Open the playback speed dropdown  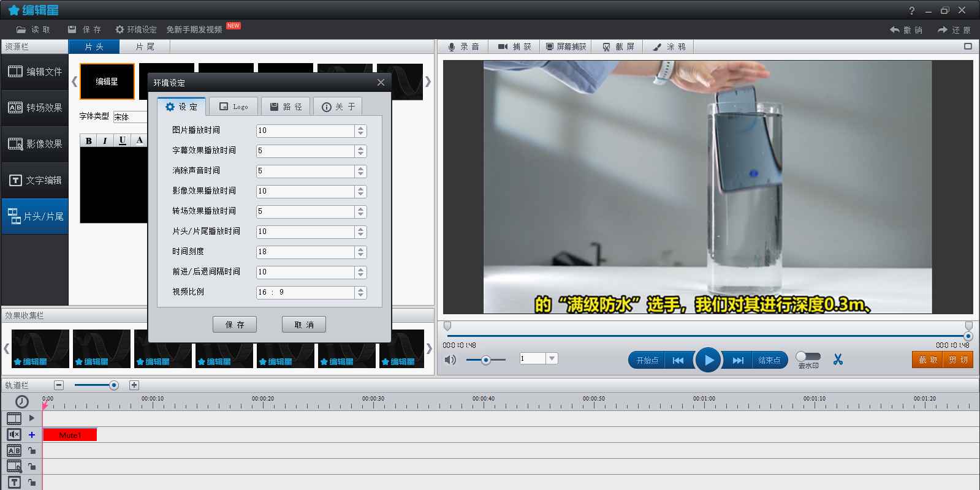coord(552,358)
